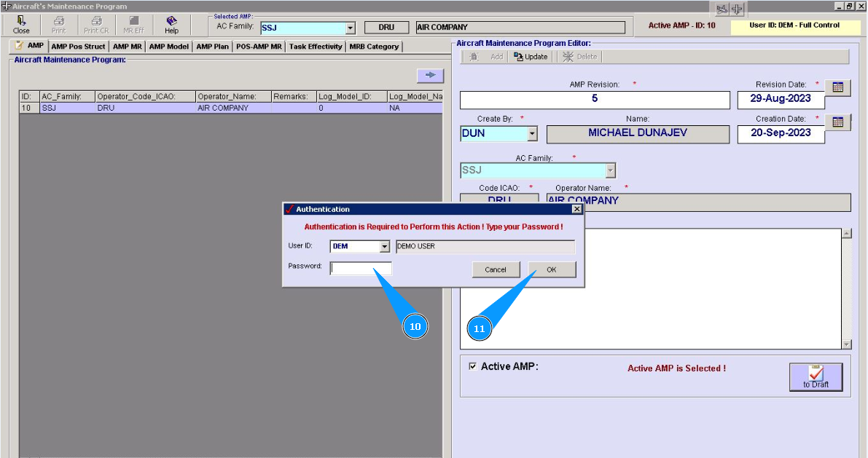Switch to the POS-AMP MR tab
The width and height of the screenshot is (868, 458).
[259, 47]
